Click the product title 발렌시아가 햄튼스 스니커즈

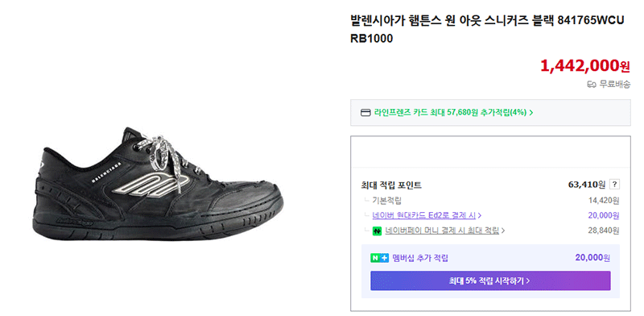pyautogui.click(x=487, y=29)
